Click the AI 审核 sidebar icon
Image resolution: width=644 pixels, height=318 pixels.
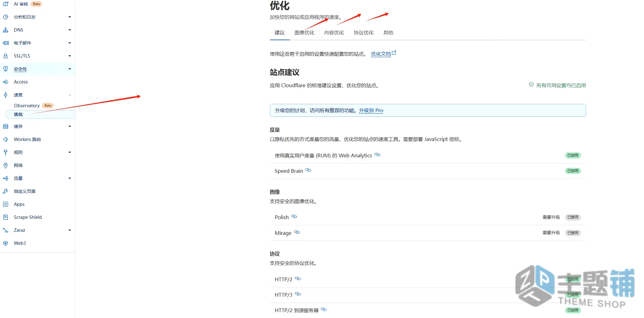point(6,4)
